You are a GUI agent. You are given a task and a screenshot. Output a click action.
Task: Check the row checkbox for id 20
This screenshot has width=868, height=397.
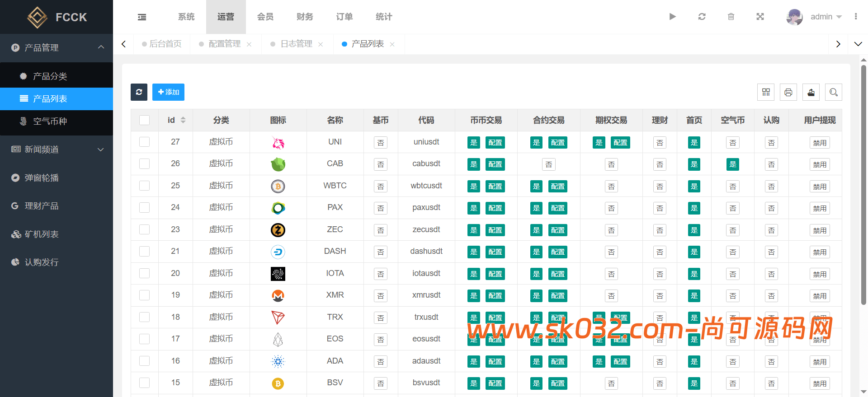pos(145,273)
